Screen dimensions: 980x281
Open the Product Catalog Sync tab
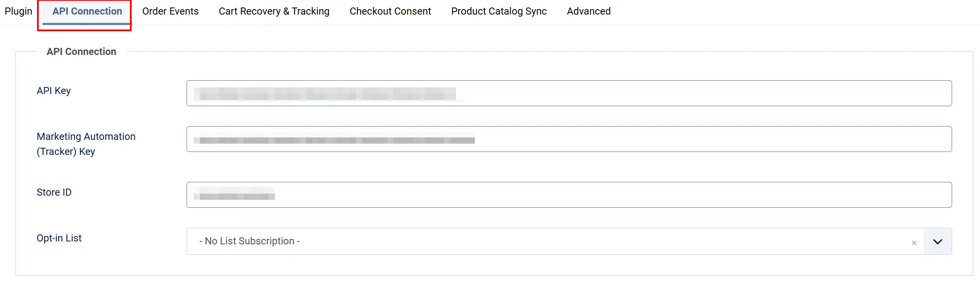click(x=499, y=11)
